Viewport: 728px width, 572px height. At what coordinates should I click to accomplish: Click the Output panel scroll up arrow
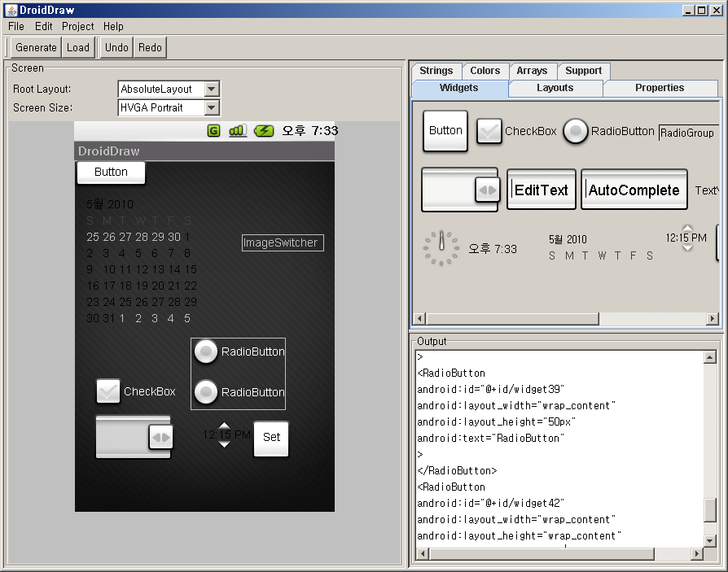click(709, 356)
